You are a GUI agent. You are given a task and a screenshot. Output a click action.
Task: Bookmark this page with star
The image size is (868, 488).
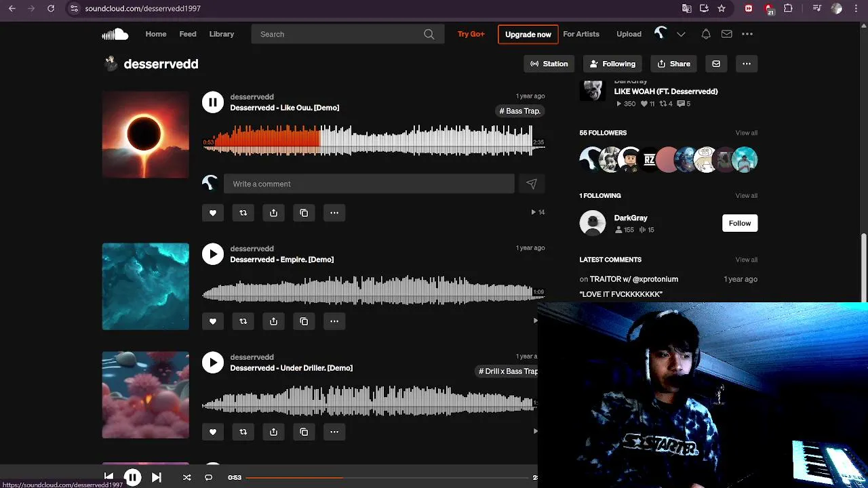[722, 8]
